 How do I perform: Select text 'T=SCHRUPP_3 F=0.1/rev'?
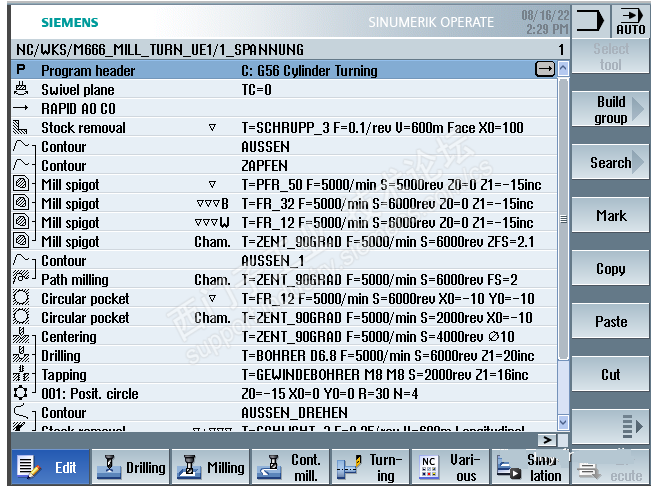[316, 127]
